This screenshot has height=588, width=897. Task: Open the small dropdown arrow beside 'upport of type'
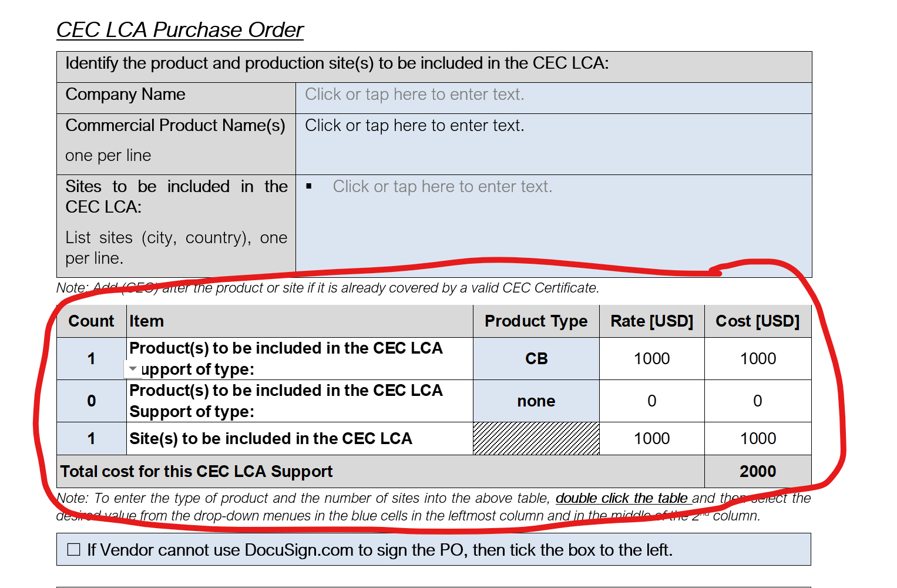133,369
